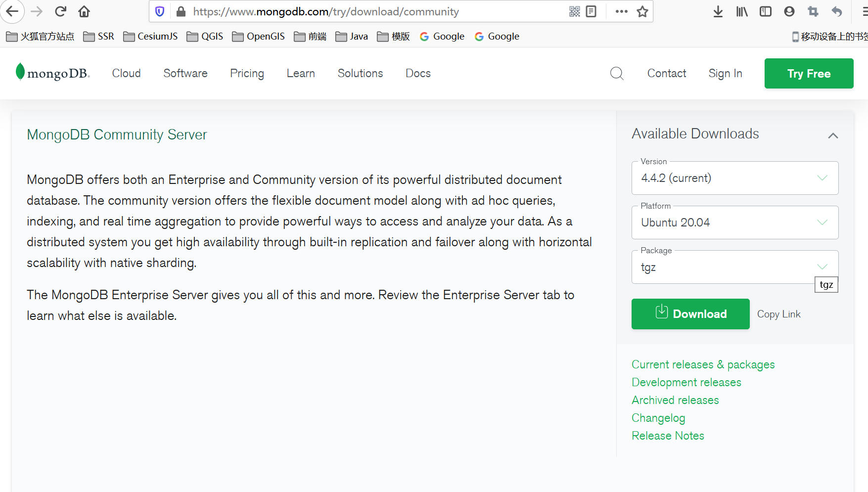Reload the page with the refresh icon
Viewport: 868px width, 492px height.
point(60,11)
